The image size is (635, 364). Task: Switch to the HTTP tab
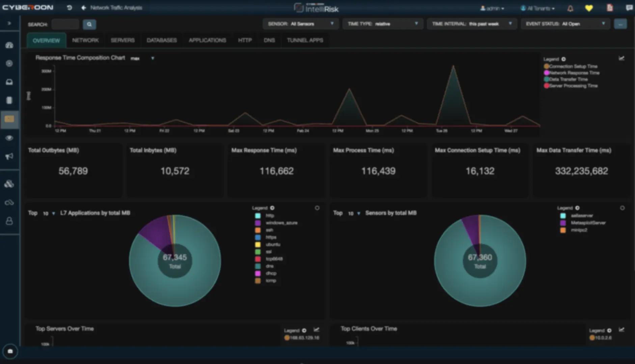pos(245,40)
